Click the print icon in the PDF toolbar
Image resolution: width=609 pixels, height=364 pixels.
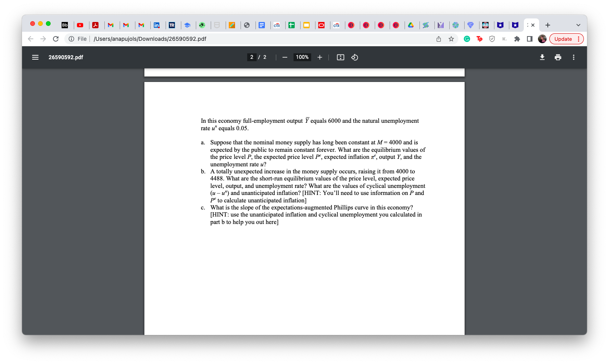[x=558, y=57]
